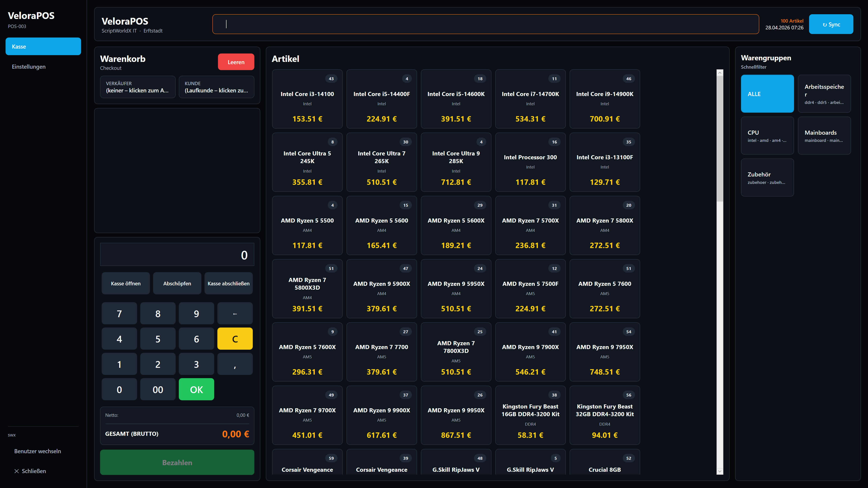Add Kingston Fury Beast 32GB DDR4-3200 Kit
868x488 pixels.
click(605, 415)
